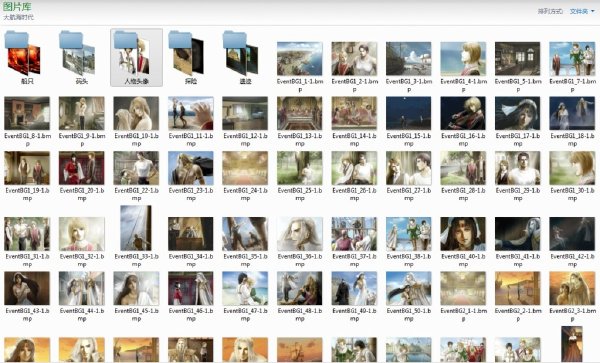600x363 pixels.
Task: Select the EventBG1_13-1.bmp thumbnail
Action: tap(300, 113)
